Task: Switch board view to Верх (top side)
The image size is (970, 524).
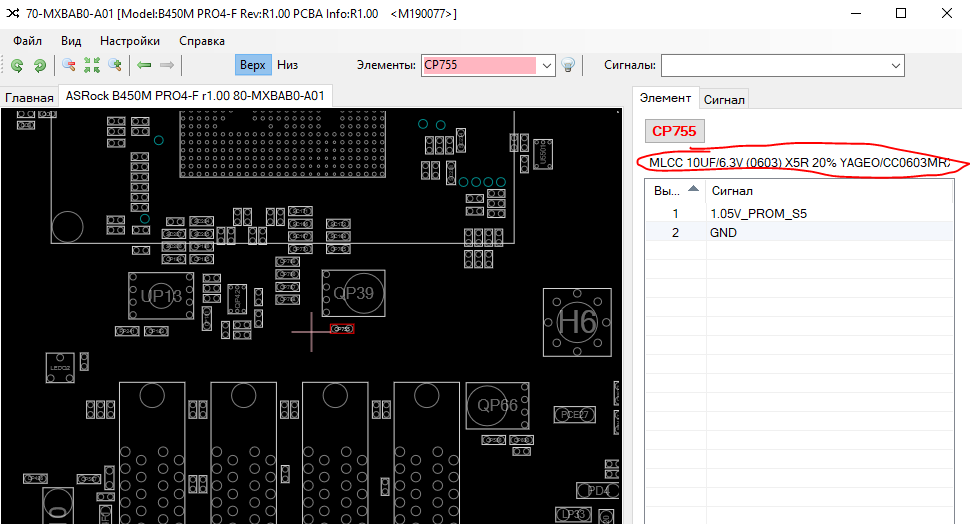Action: [253, 65]
